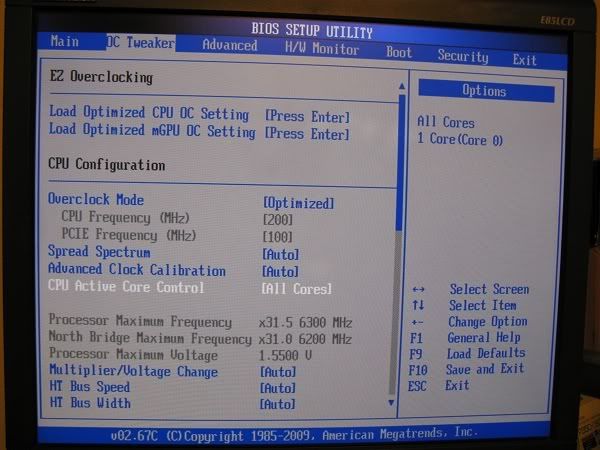Click the ESC Exit help entry
600x450 pixels.
[439, 385]
